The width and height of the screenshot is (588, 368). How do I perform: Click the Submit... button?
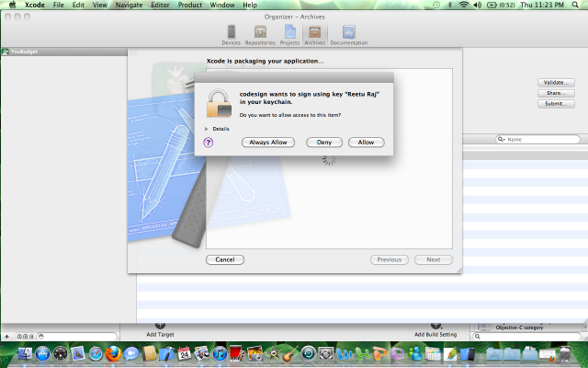[x=556, y=103]
